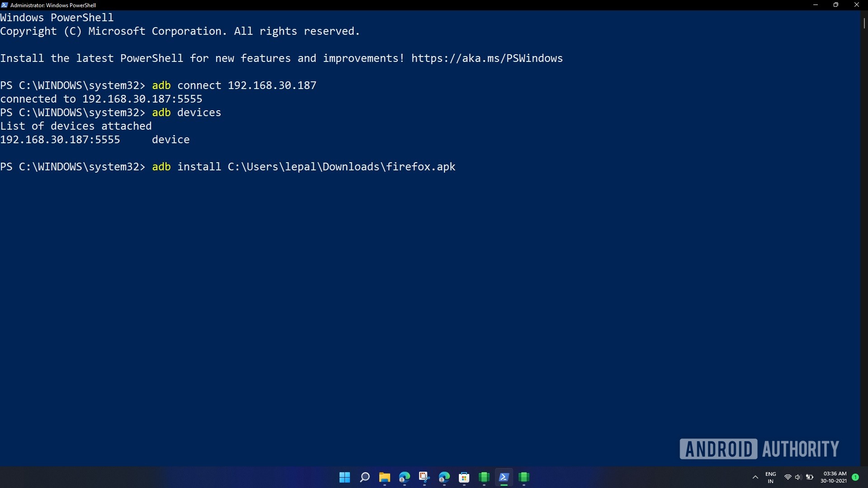This screenshot has width=868, height=488.
Task: Click the '192.168.30.187:5555 device' row
Action: coord(95,140)
